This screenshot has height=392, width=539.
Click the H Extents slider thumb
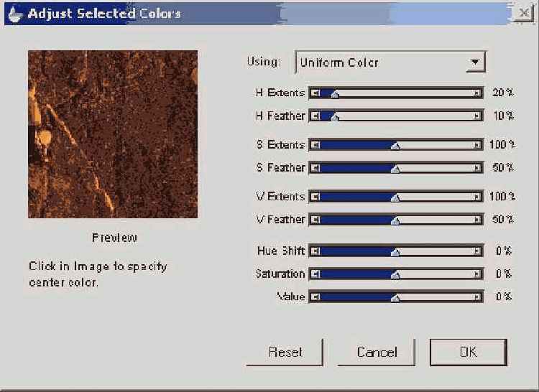tap(335, 94)
